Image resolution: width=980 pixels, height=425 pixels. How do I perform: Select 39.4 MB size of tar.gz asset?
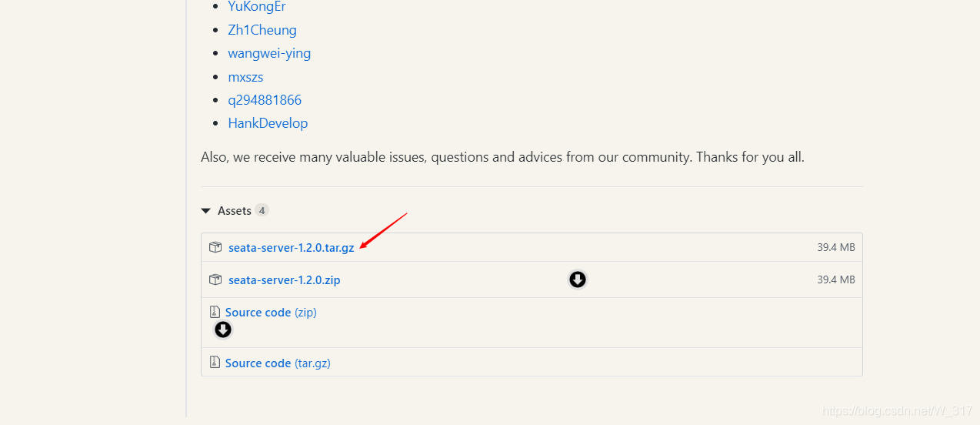pos(836,248)
